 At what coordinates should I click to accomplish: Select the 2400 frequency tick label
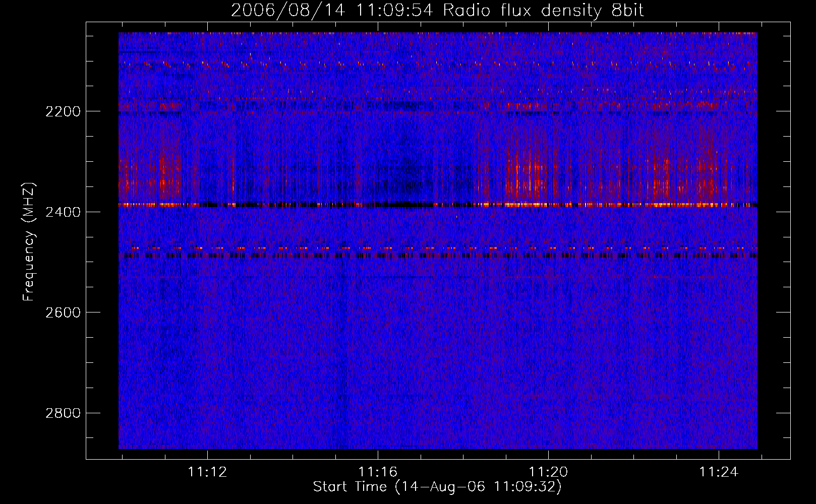[63, 212]
